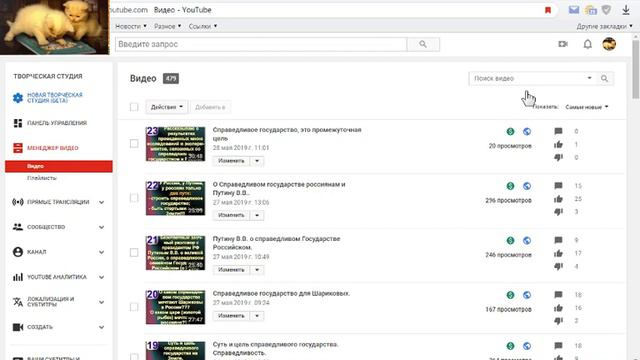Click the shield extension icon

click(x=607, y=10)
